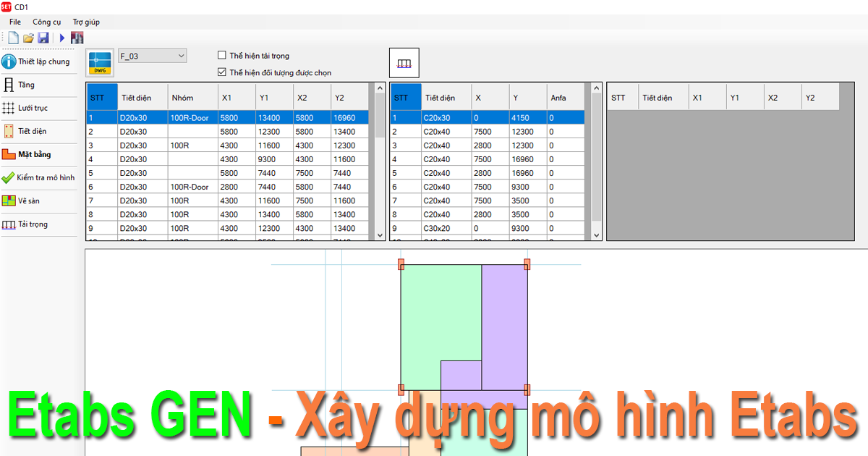This screenshot has height=456, width=868.
Task: Click the load icon button above column table
Action: click(x=404, y=63)
